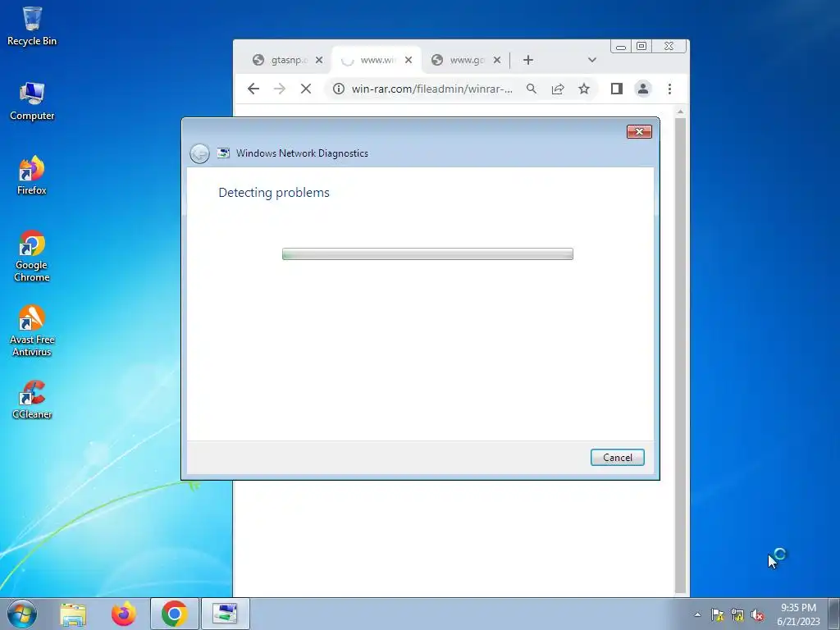The width and height of the screenshot is (840, 630).
Task: Click the Detecting problems progress bar
Action: click(427, 254)
